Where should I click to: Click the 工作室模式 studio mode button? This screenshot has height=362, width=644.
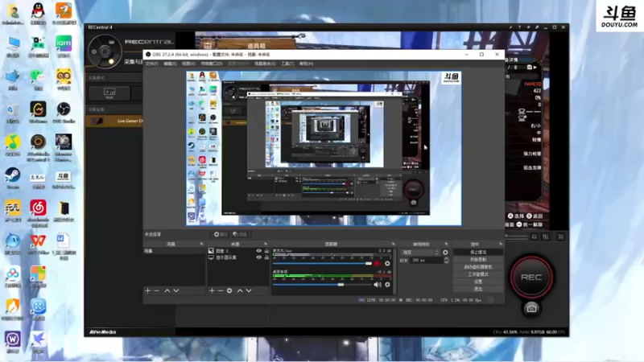pos(478,274)
